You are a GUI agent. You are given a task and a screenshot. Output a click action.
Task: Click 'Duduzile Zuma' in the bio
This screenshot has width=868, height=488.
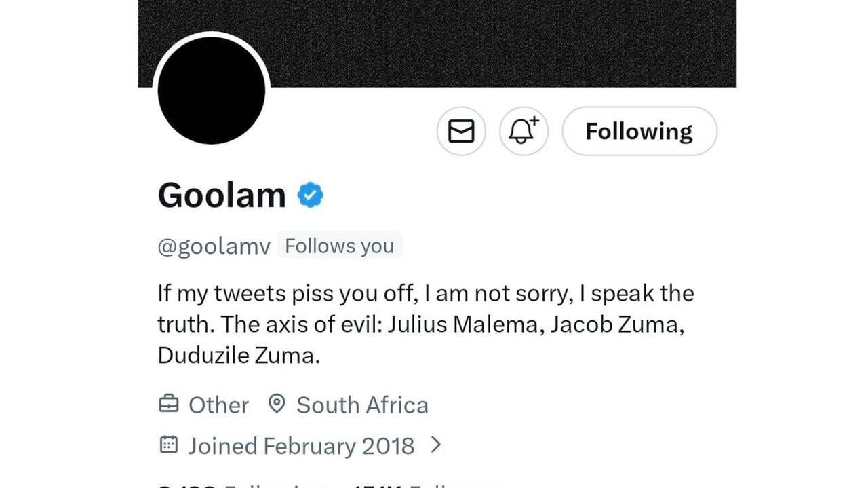pos(238,356)
